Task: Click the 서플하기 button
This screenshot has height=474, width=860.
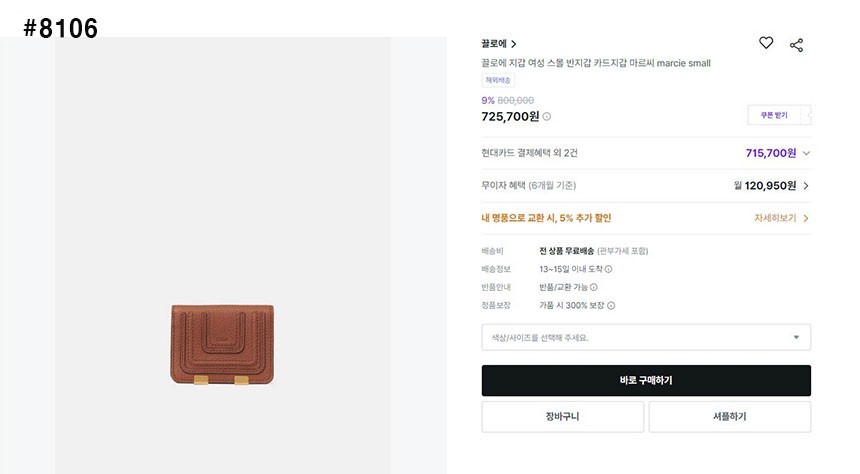Action: click(x=729, y=416)
